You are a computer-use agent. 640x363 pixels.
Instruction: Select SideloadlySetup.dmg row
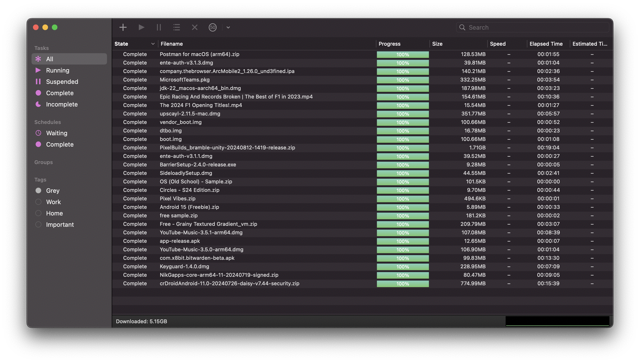362,173
